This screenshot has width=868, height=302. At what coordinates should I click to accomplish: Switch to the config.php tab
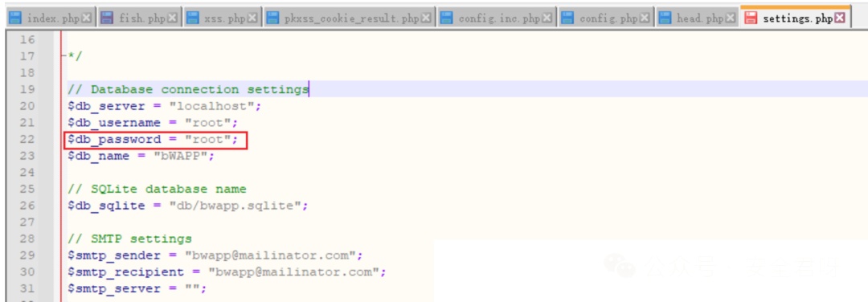[x=606, y=18]
